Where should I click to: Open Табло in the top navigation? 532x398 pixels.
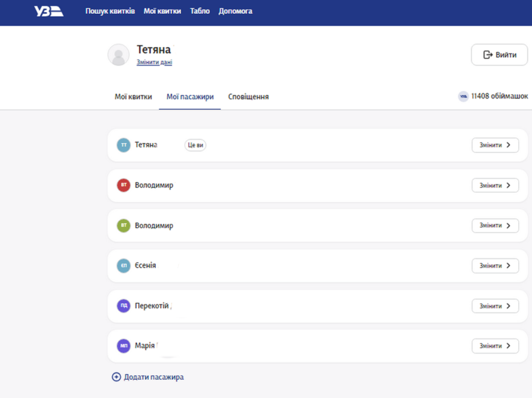pos(200,11)
